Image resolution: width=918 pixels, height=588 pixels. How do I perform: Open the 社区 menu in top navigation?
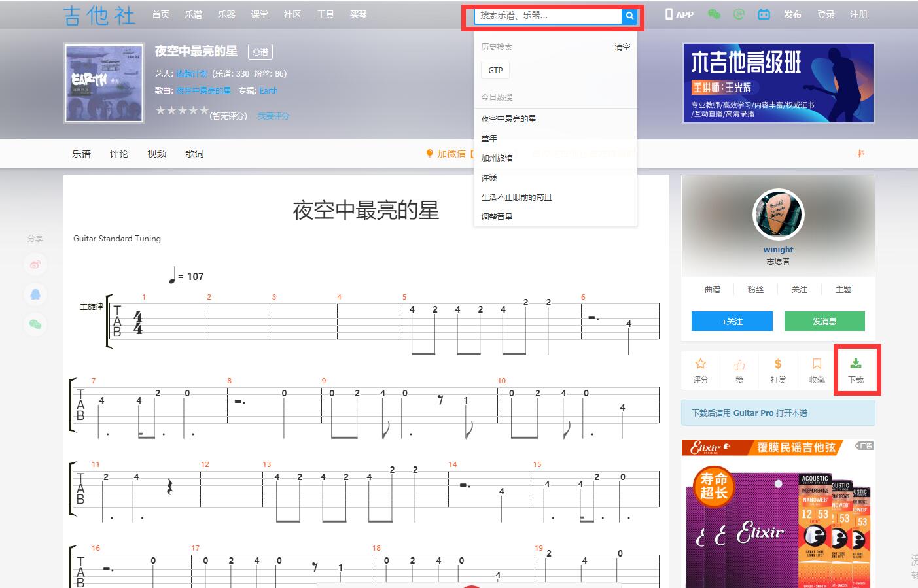(292, 14)
